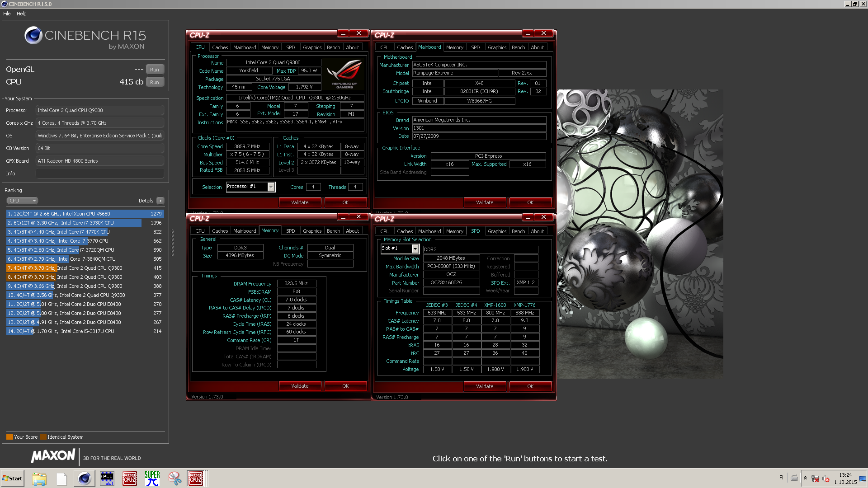Viewport: 868px width, 488px height.
Task: Click the Core Speed value 3859.7 MHz
Action: pos(247,146)
